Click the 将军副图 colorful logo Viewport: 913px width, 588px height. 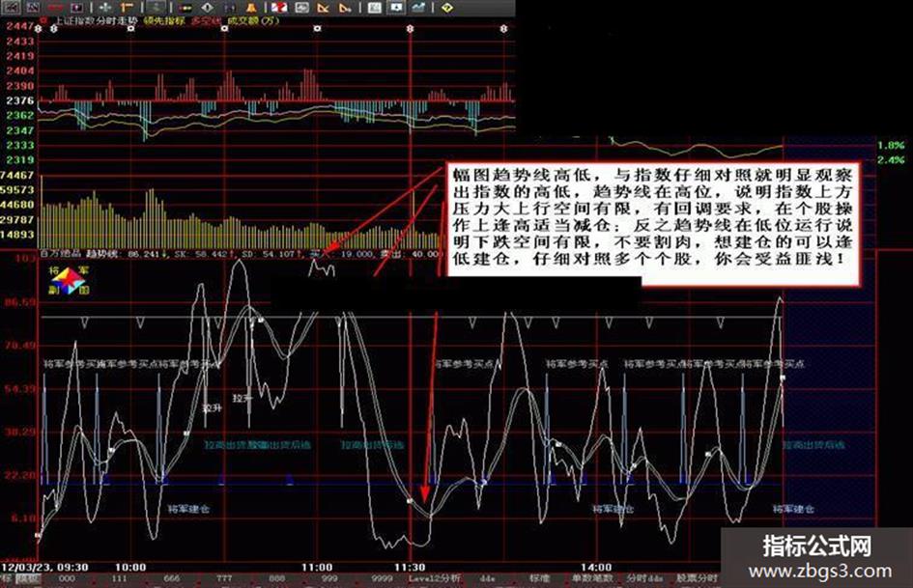click(x=69, y=280)
